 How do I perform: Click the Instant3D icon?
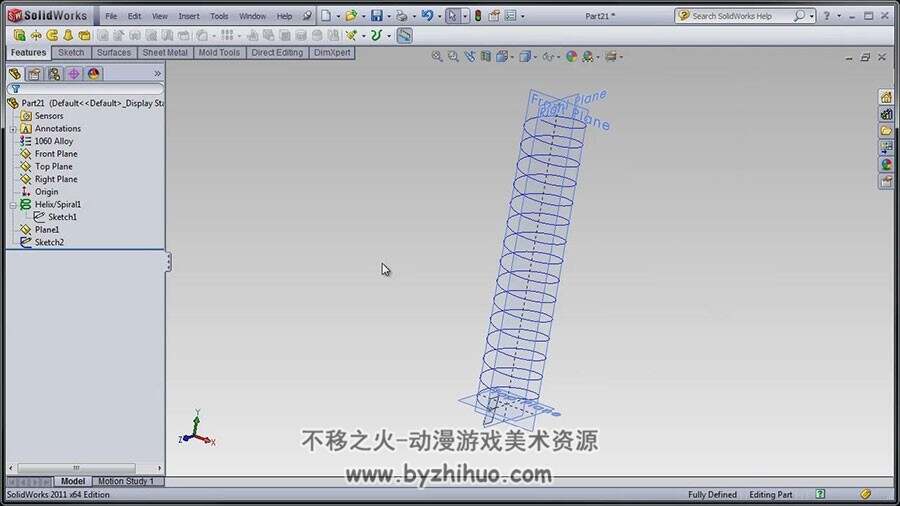point(405,36)
